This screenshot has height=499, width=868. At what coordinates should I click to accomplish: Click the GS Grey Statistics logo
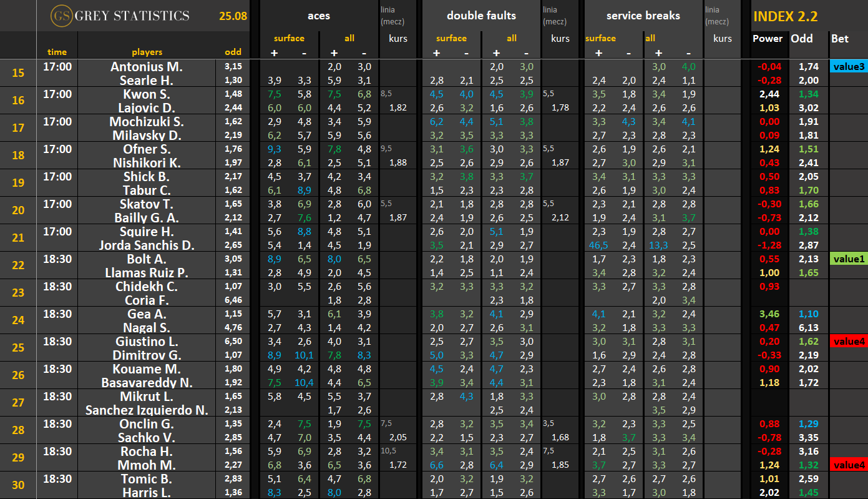pyautogui.click(x=120, y=16)
